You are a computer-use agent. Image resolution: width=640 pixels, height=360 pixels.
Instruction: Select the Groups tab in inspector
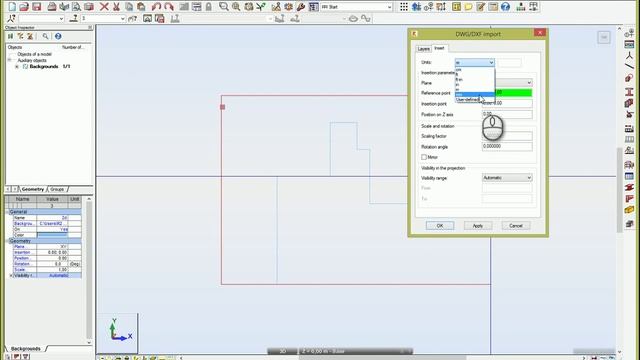click(x=57, y=189)
